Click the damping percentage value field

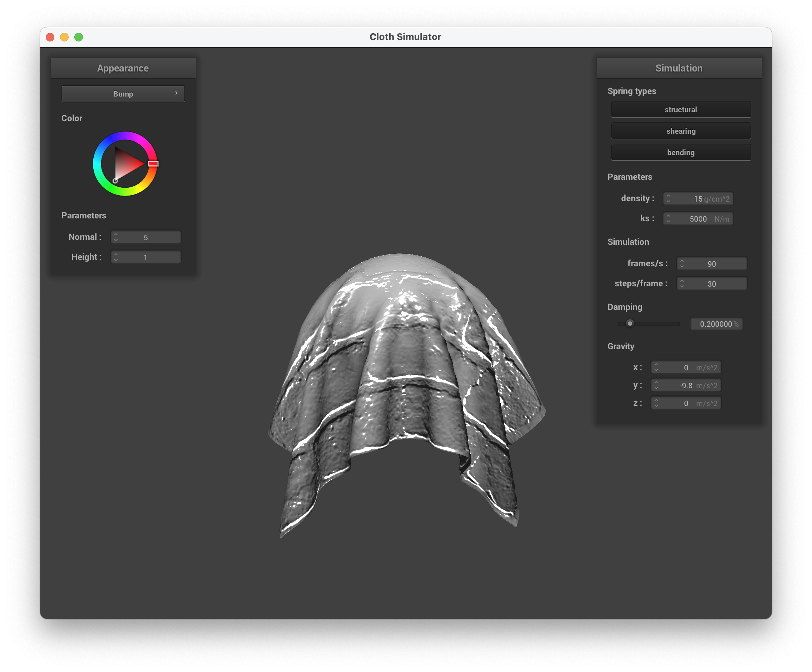pos(716,324)
